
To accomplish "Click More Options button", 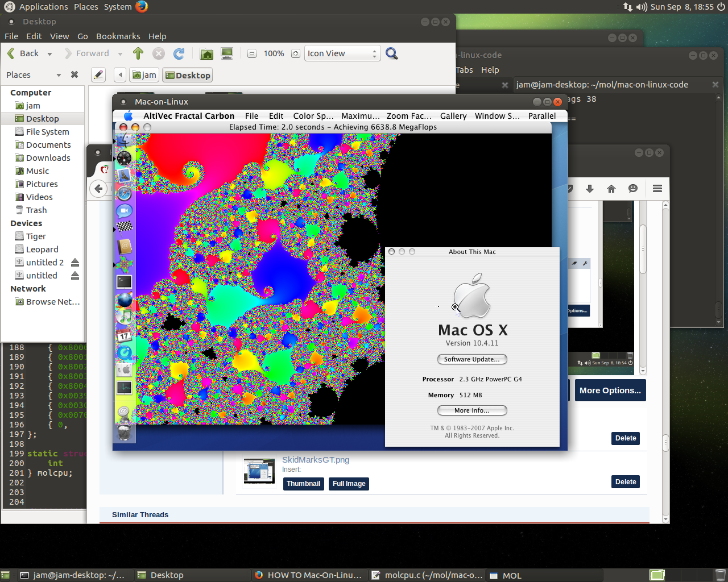I will (x=610, y=390).
